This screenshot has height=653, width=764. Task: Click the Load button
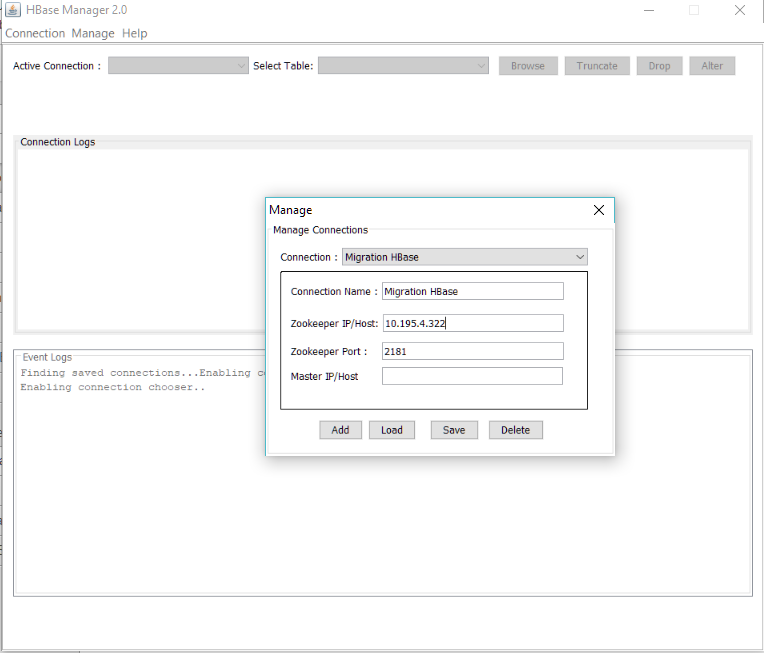pos(392,430)
